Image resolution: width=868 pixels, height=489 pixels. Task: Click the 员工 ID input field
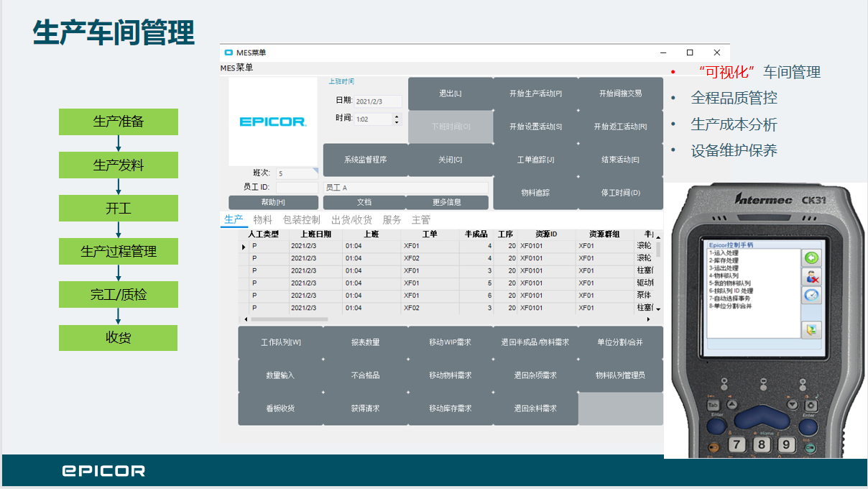pyautogui.click(x=297, y=188)
